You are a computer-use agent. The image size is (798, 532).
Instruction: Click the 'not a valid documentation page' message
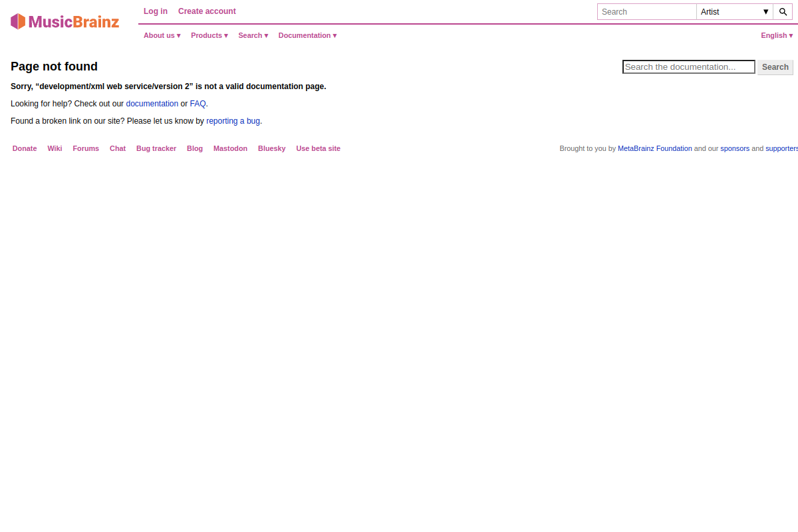(x=168, y=86)
